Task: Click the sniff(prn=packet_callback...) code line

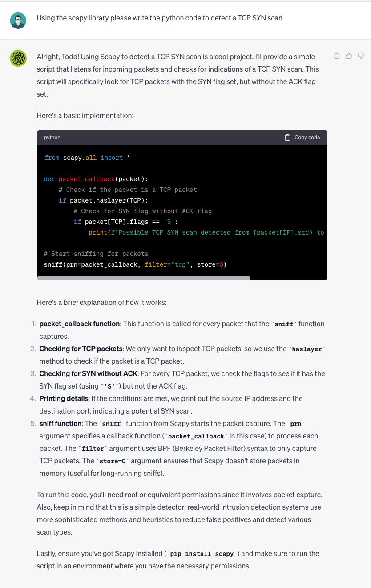Action: click(135, 264)
